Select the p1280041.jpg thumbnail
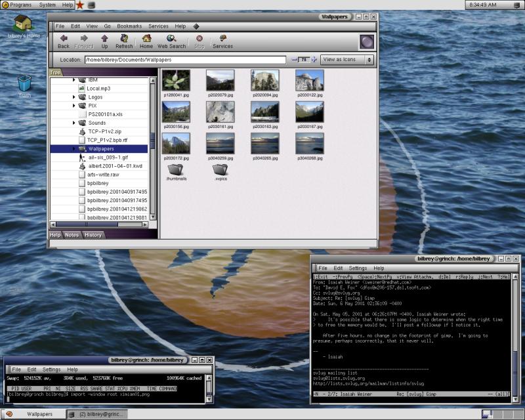 (176, 81)
